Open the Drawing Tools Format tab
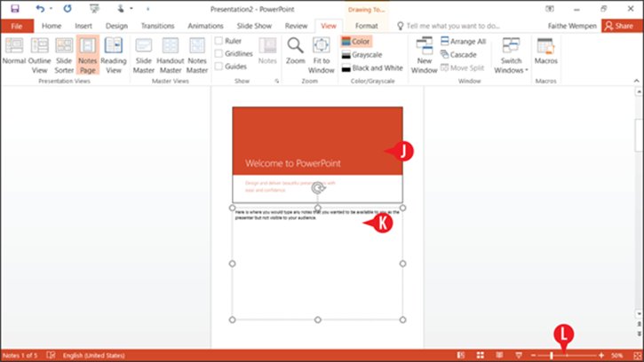 366,26
